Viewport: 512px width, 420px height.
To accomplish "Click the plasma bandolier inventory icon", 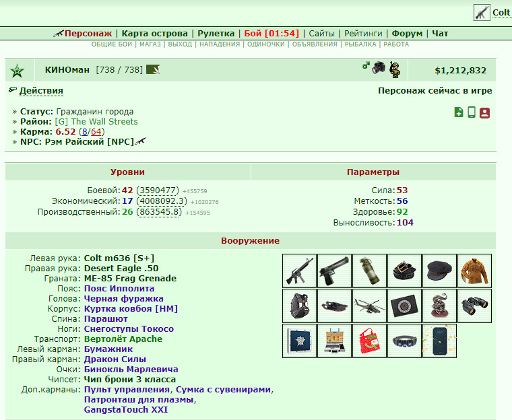I will point(404,341).
